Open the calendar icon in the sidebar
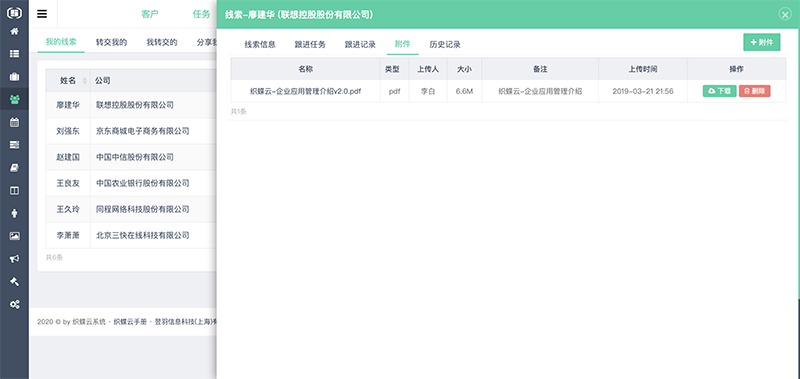800x379 pixels. tap(14, 122)
